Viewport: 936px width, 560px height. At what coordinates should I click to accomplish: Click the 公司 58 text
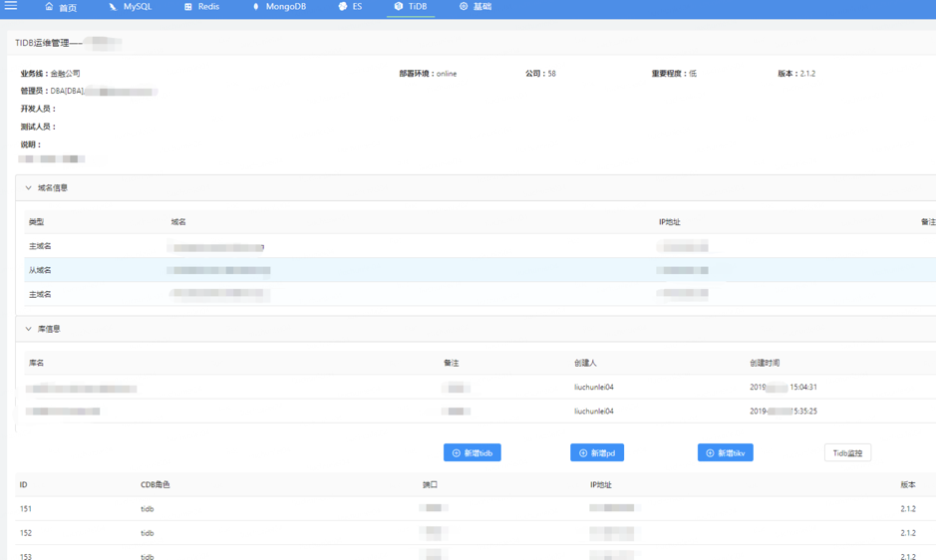[x=540, y=74]
